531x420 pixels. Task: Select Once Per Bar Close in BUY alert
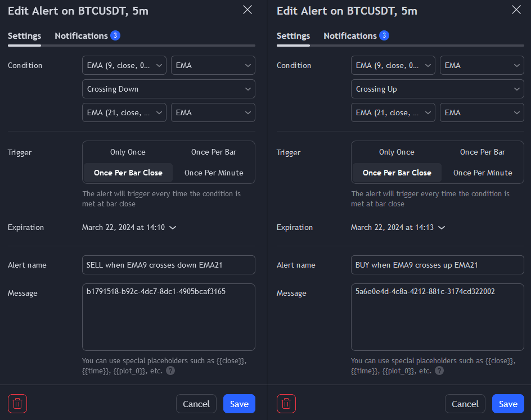click(x=397, y=173)
